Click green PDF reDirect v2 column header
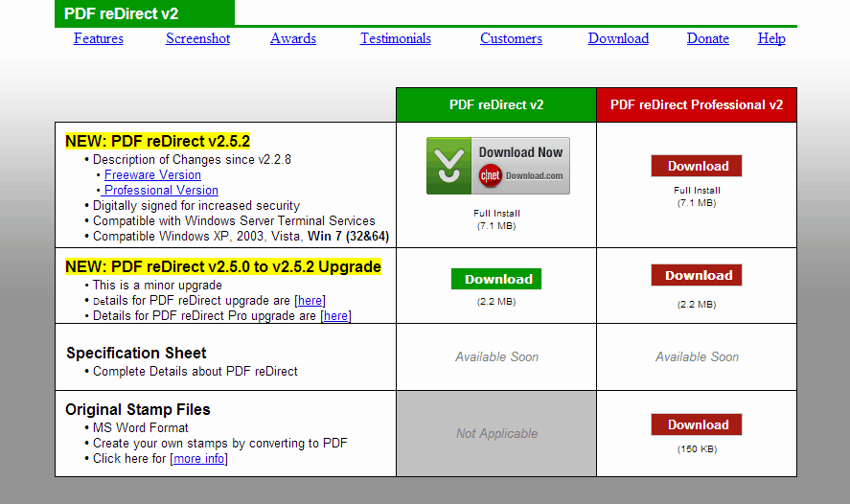This screenshot has width=850, height=504. pyautogui.click(x=496, y=104)
